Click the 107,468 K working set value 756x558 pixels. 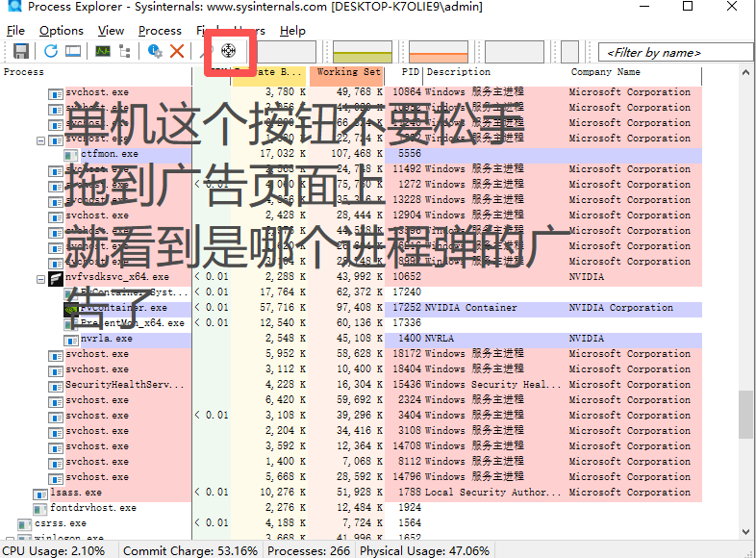click(357, 154)
